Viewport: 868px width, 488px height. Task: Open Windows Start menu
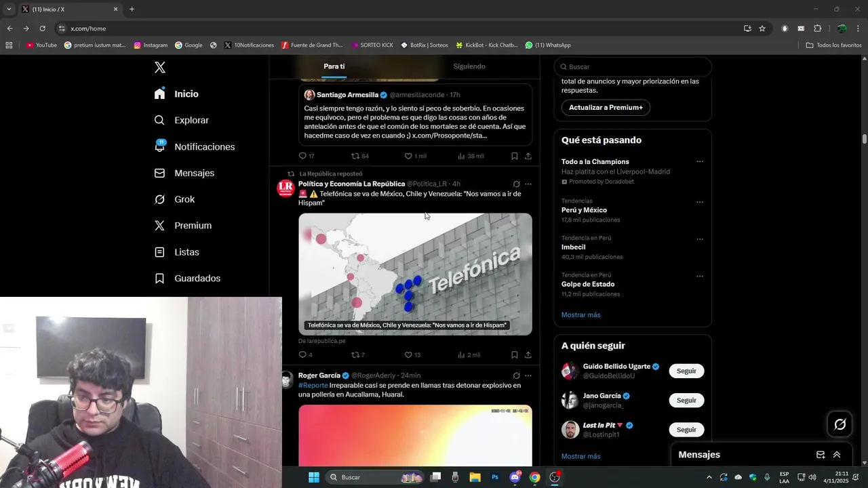tap(314, 477)
